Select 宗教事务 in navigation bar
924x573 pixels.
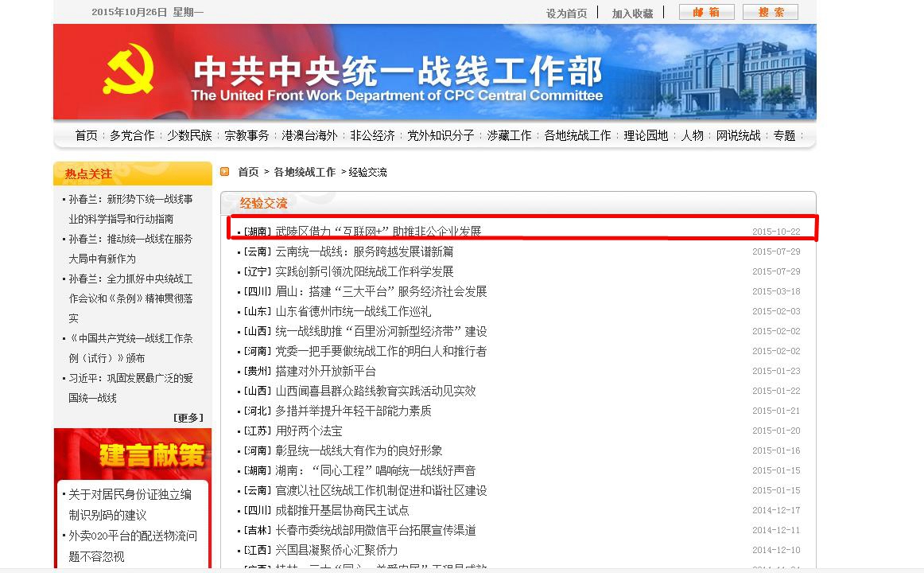coord(247,135)
